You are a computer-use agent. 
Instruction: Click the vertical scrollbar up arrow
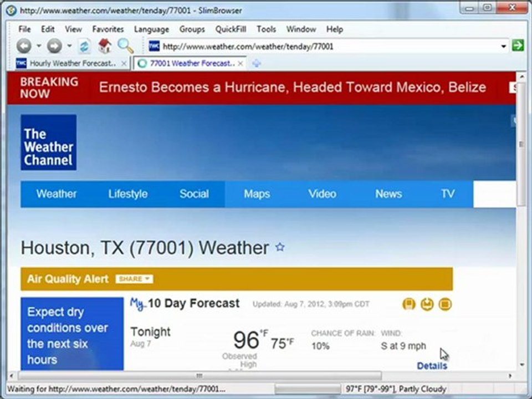pyautogui.click(x=522, y=77)
